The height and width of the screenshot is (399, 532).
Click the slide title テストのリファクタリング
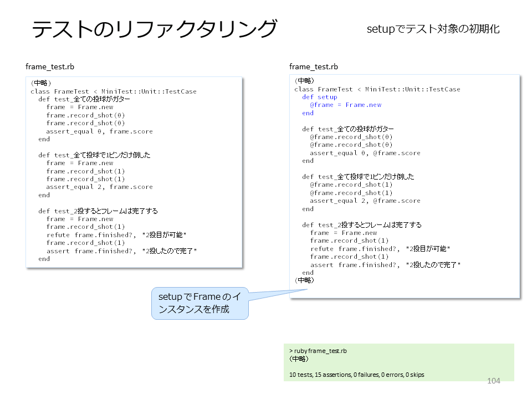[x=155, y=29]
